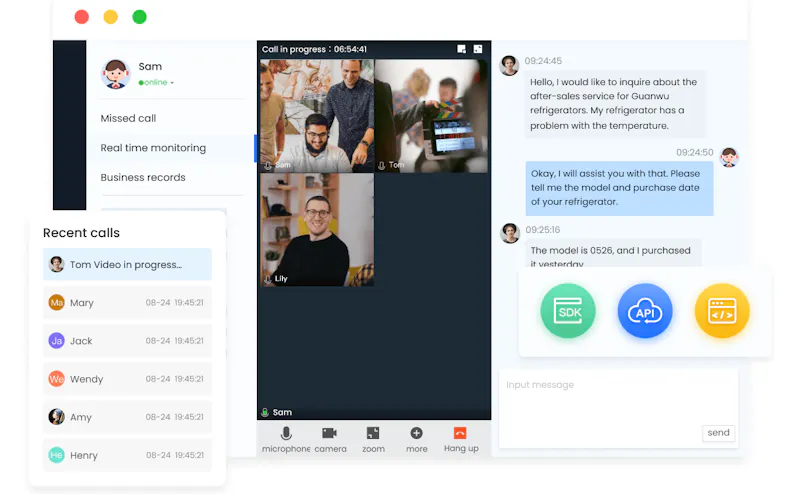Select Amy in Recent calls
Screen dimensions: 800x494
(127, 417)
